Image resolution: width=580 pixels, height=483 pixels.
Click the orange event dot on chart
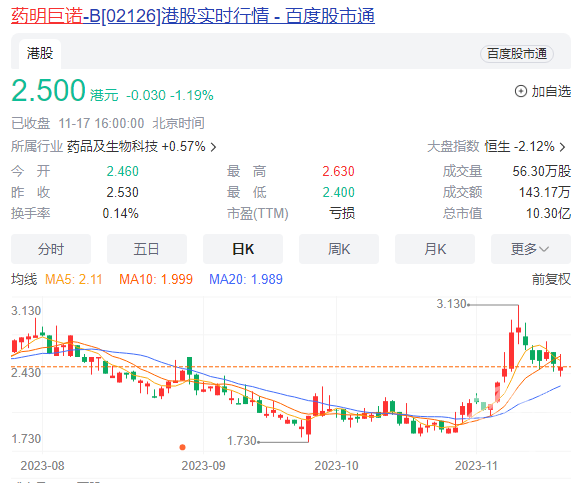(x=182, y=447)
